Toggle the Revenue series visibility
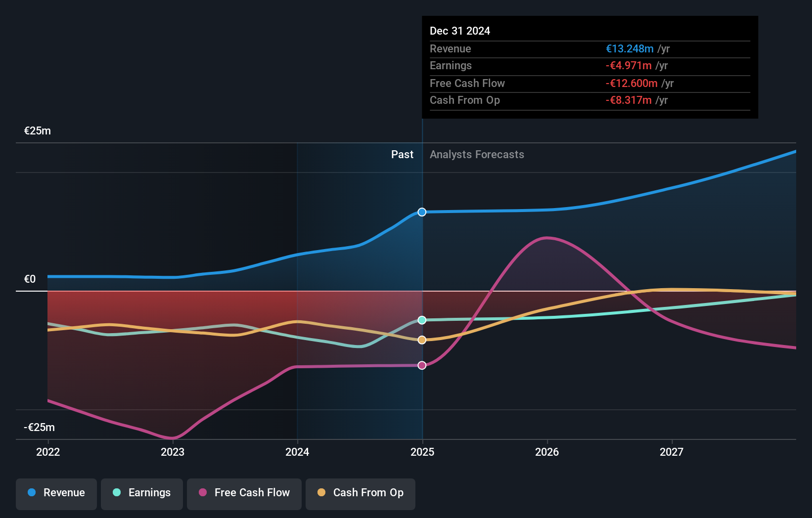Viewport: 812px width, 518px height. 56,493
